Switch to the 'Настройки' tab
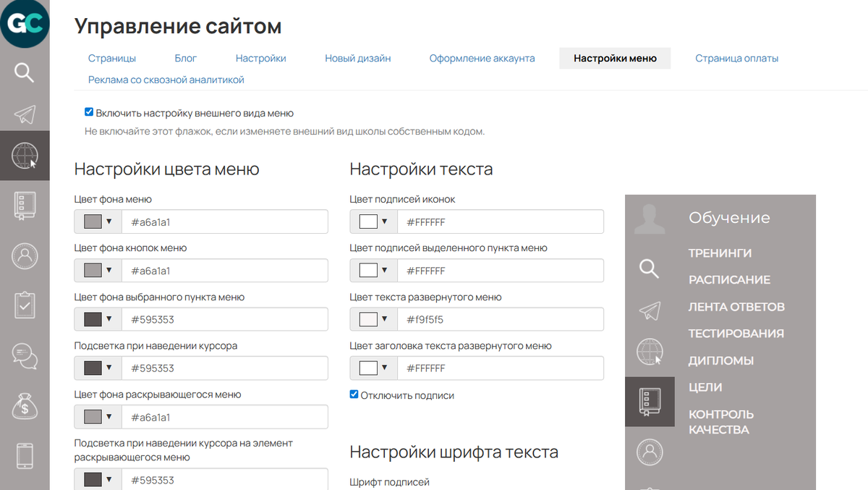Screen dimensions: 868x490 (x=261, y=59)
